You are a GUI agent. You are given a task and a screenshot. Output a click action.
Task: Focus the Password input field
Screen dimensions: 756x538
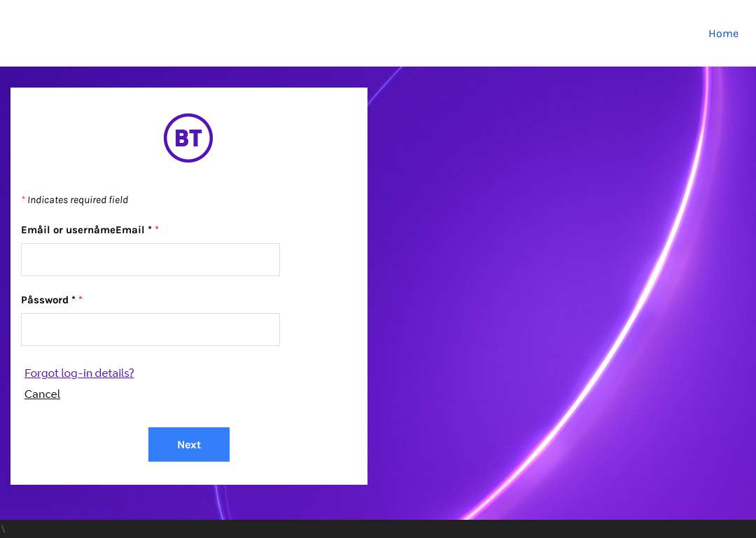coord(150,329)
